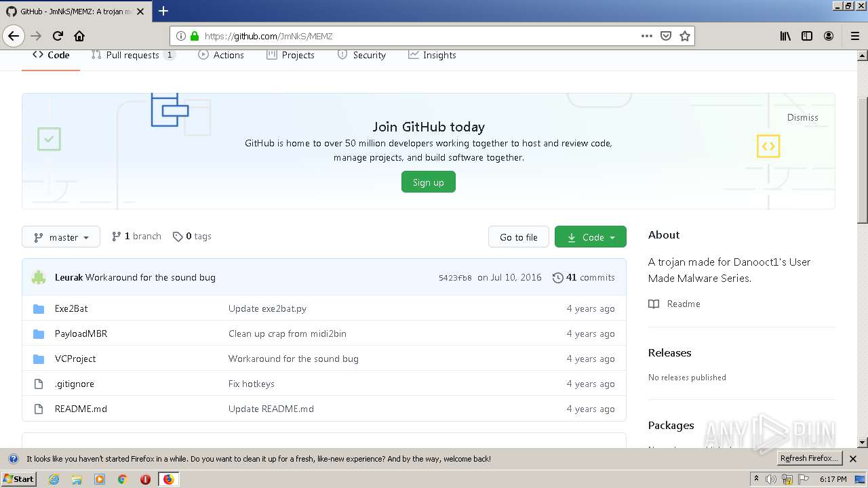Image resolution: width=868 pixels, height=488 pixels.
Task: Click Exe2Bat folder icon
Action: tap(39, 308)
